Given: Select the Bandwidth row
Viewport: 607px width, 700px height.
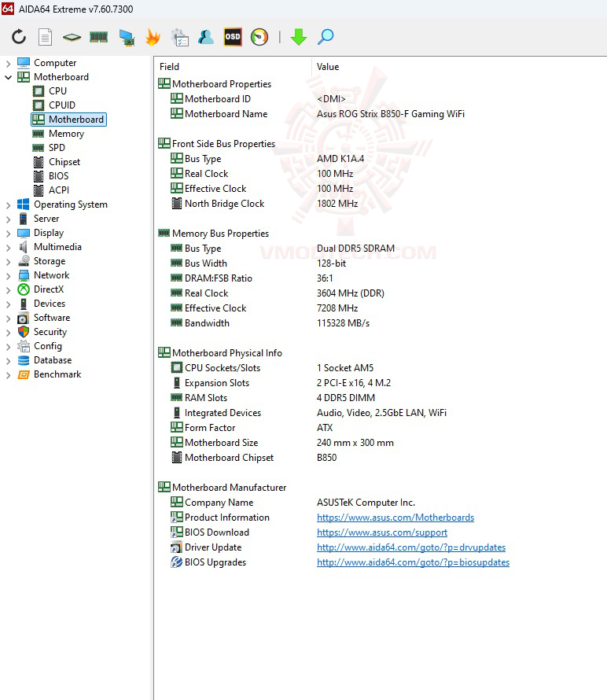Looking at the screenshot, I should (381, 323).
